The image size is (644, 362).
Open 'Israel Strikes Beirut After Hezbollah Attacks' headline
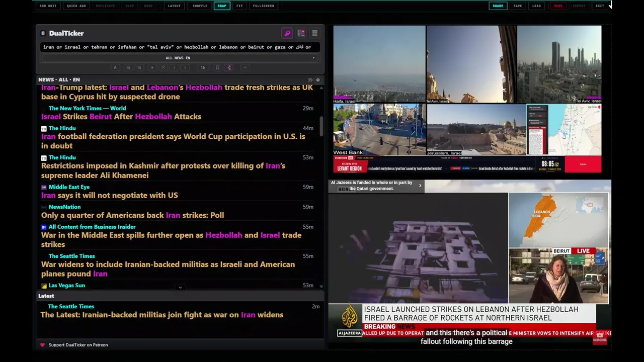pyautogui.click(x=121, y=117)
